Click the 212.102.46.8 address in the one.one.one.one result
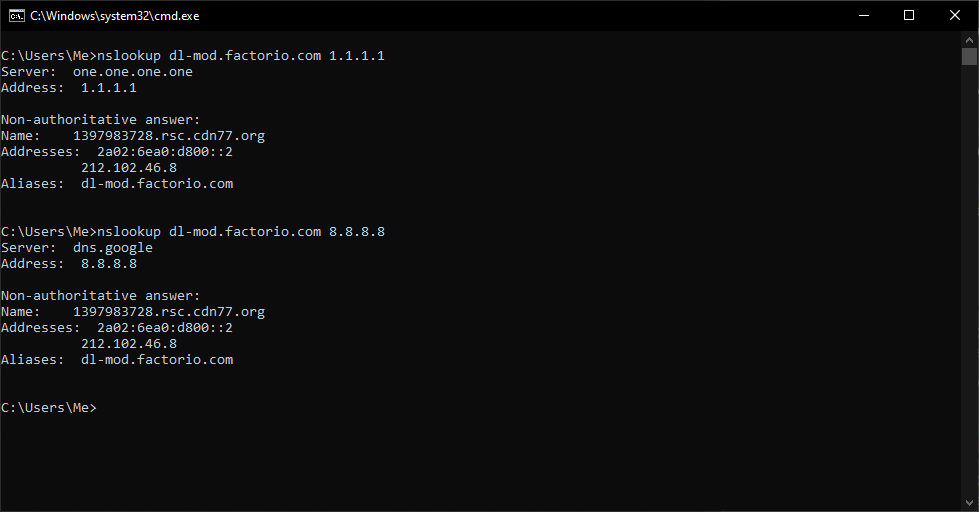Viewport: 979px width, 512px height. (129, 168)
